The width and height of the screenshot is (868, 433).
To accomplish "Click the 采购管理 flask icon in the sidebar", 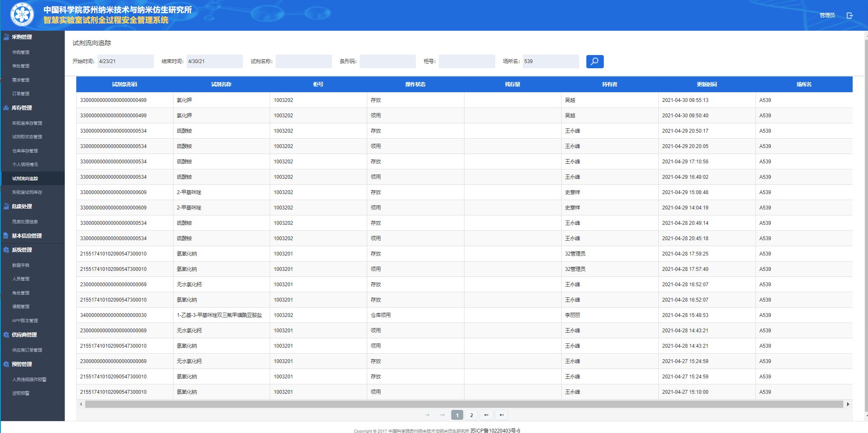I will click(6, 37).
